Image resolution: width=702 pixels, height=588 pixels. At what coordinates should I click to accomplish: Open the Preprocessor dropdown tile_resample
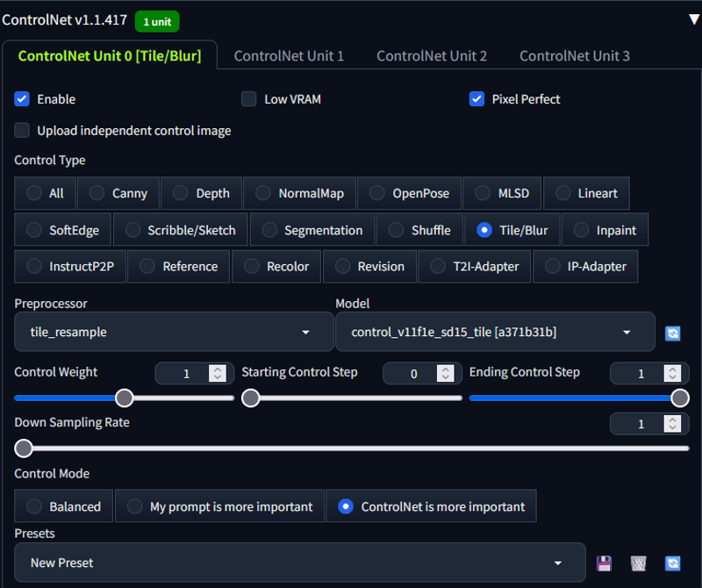pos(174,332)
